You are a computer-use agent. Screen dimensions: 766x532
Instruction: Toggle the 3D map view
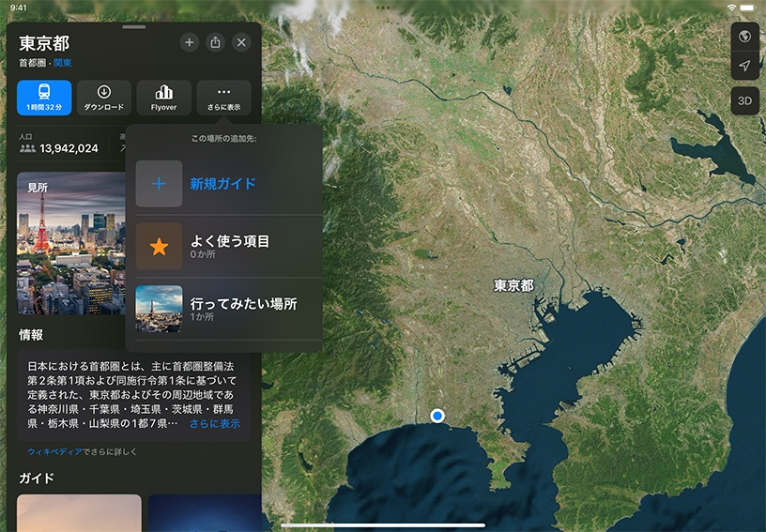click(744, 100)
